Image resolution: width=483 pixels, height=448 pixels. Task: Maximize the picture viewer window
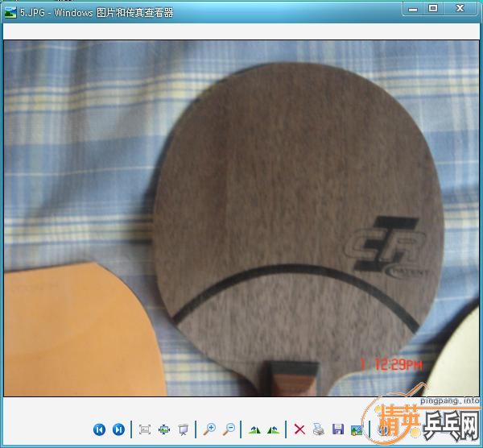(433, 8)
